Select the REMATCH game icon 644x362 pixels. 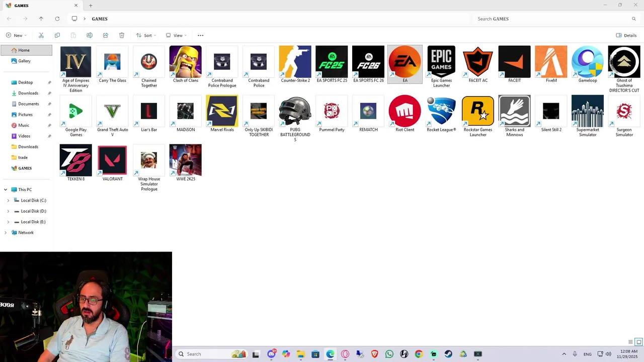pyautogui.click(x=368, y=111)
